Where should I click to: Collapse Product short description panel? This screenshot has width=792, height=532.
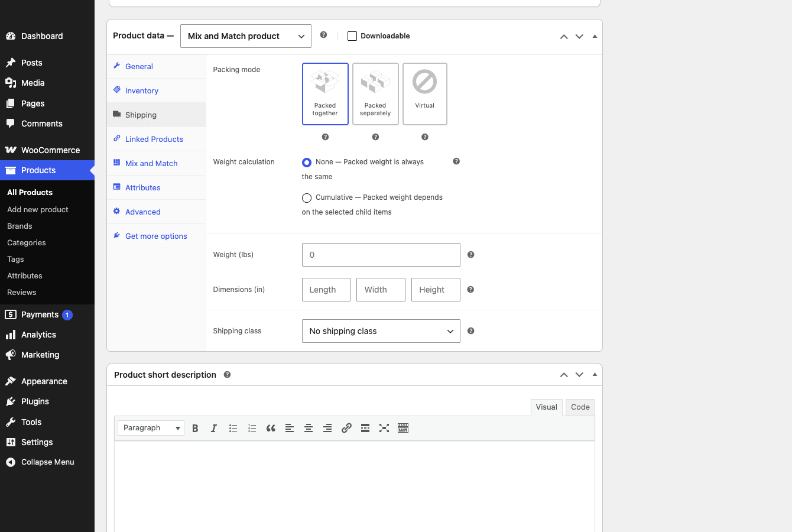pyautogui.click(x=595, y=375)
